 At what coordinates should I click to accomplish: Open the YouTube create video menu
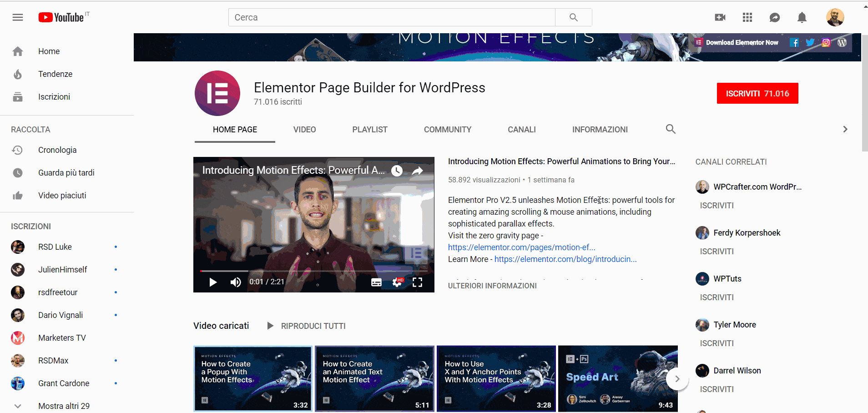[720, 17]
